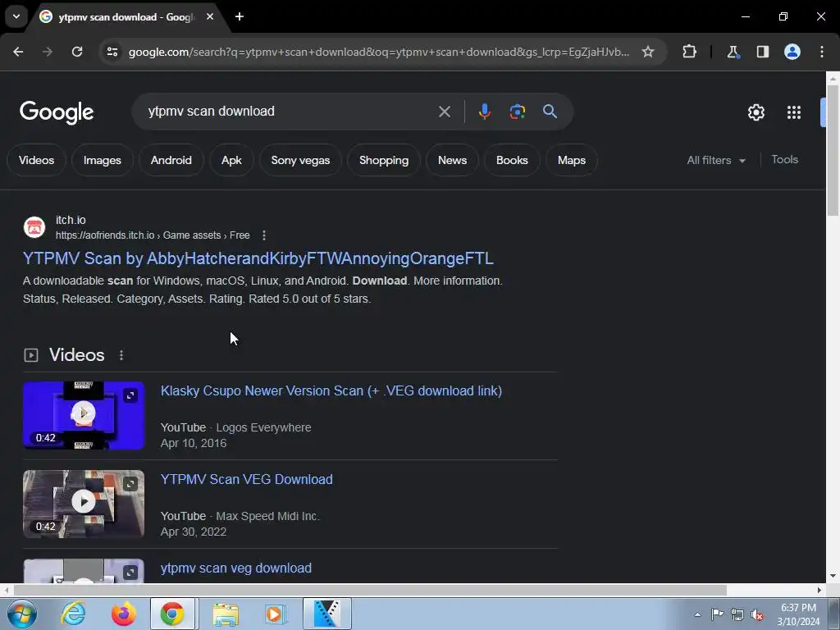Open ytpmv scan veg download link

[235, 568]
